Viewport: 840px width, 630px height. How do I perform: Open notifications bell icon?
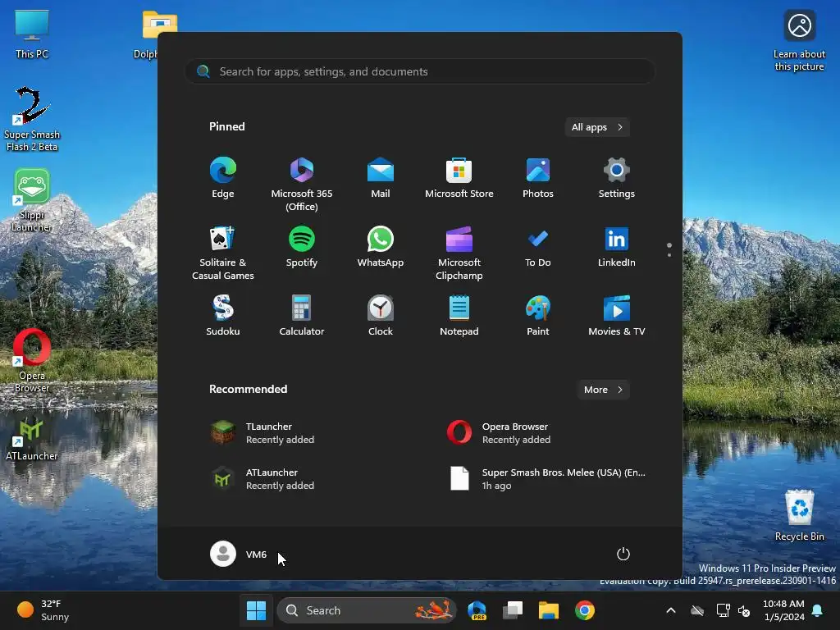[x=818, y=610]
